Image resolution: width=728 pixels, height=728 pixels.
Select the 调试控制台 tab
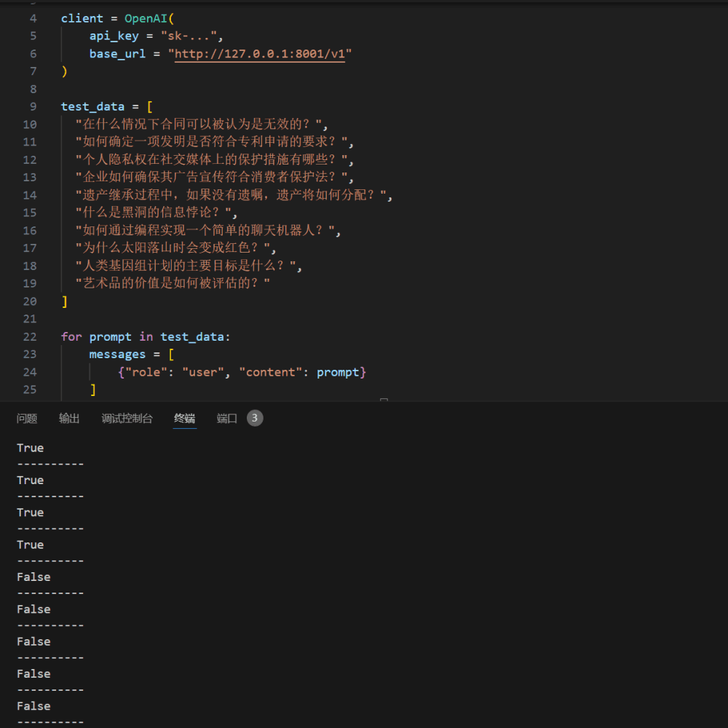pos(127,419)
